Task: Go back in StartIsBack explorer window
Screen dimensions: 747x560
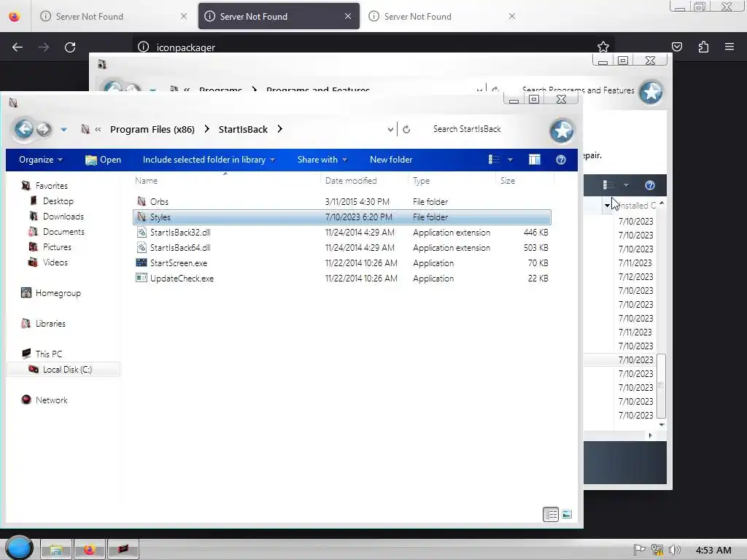Action: coord(24,129)
